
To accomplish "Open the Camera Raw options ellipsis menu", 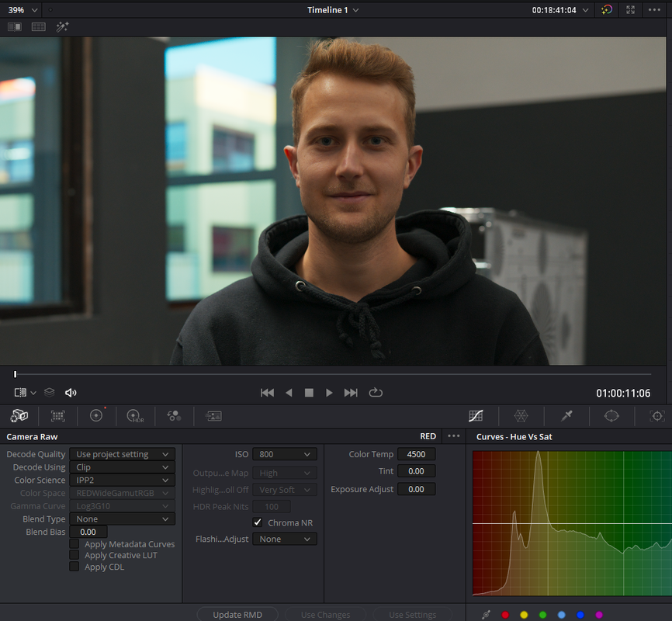I will [453, 436].
